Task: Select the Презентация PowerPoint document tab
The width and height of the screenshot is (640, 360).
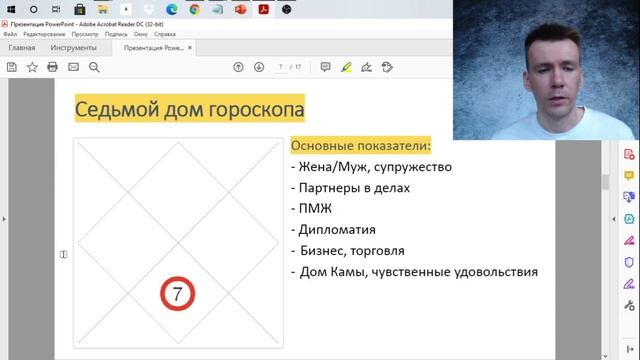Action: point(153,48)
